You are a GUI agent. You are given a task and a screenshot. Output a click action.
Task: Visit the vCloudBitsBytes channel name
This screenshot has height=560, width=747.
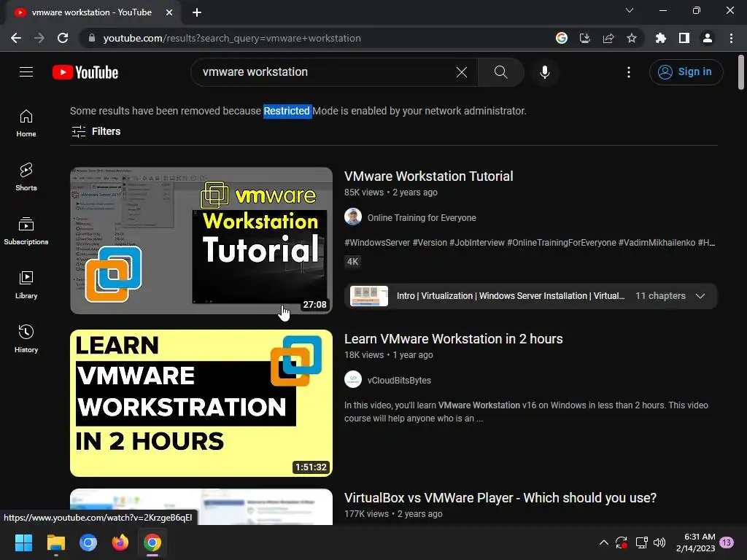tap(399, 381)
